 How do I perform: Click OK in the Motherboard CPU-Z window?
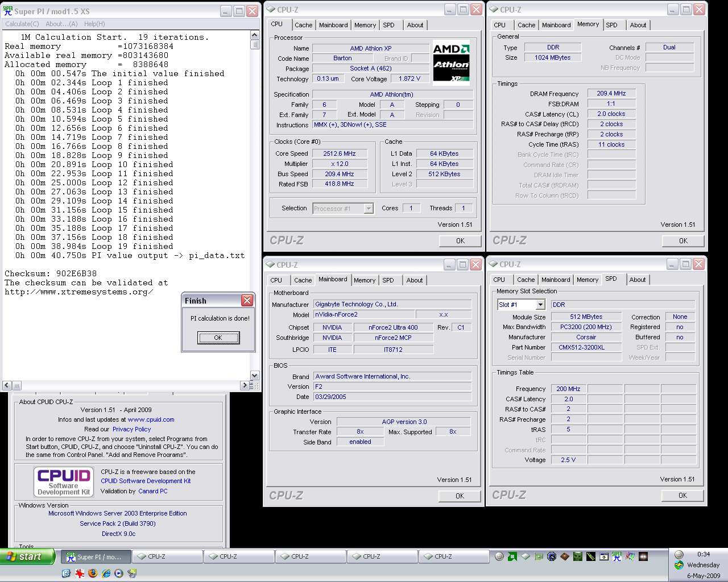coord(460,496)
